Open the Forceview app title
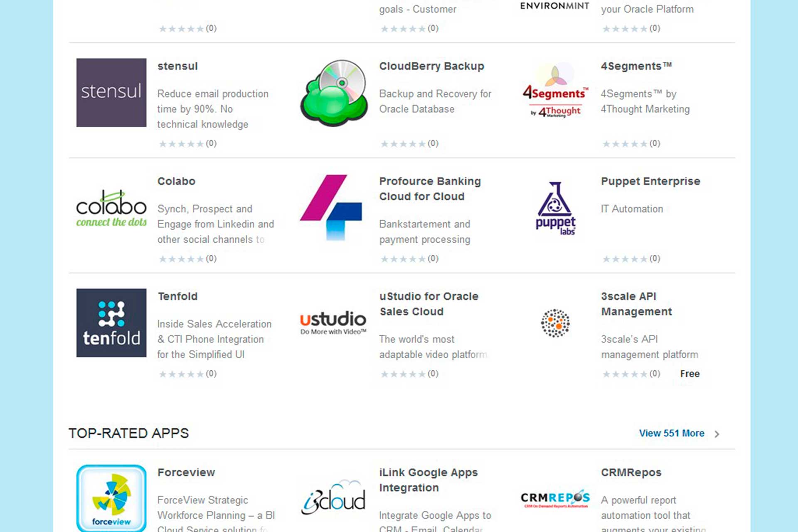This screenshot has width=798, height=532. click(x=186, y=473)
